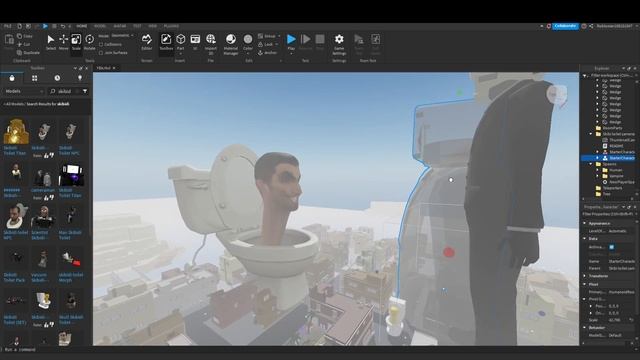Screen dimensions: 640x360
Task: Click the Group button
Action: [x=267, y=36]
